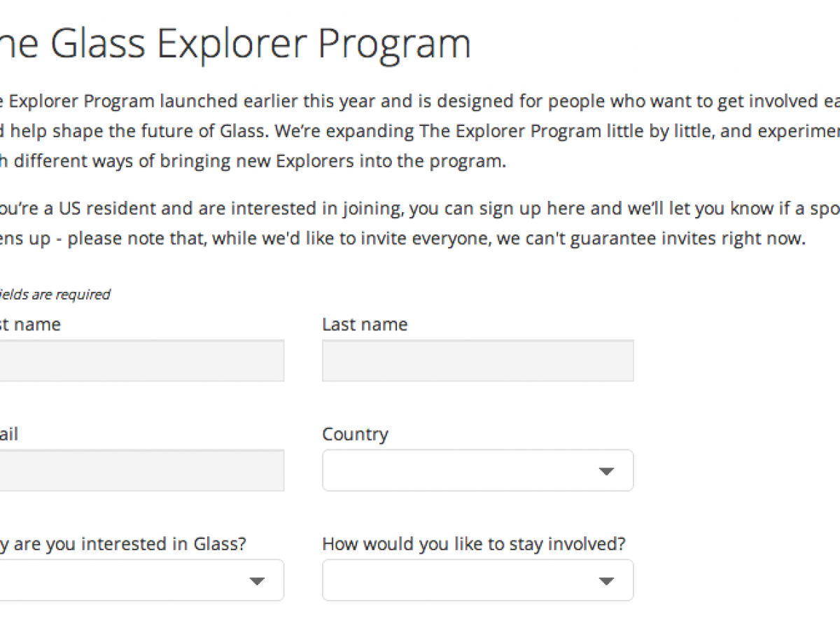The image size is (840, 630).
Task: Click into the Last name field
Action: click(x=477, y=360)
